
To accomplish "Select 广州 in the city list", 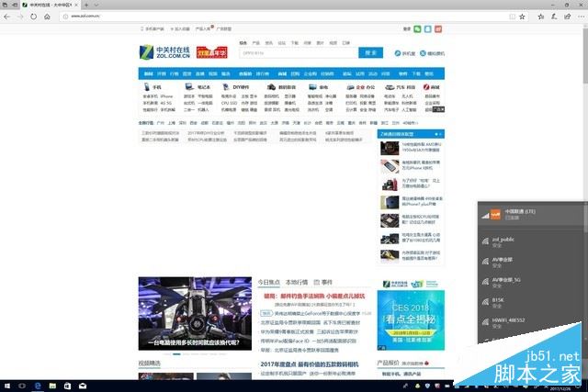I will tap(161, 123).
